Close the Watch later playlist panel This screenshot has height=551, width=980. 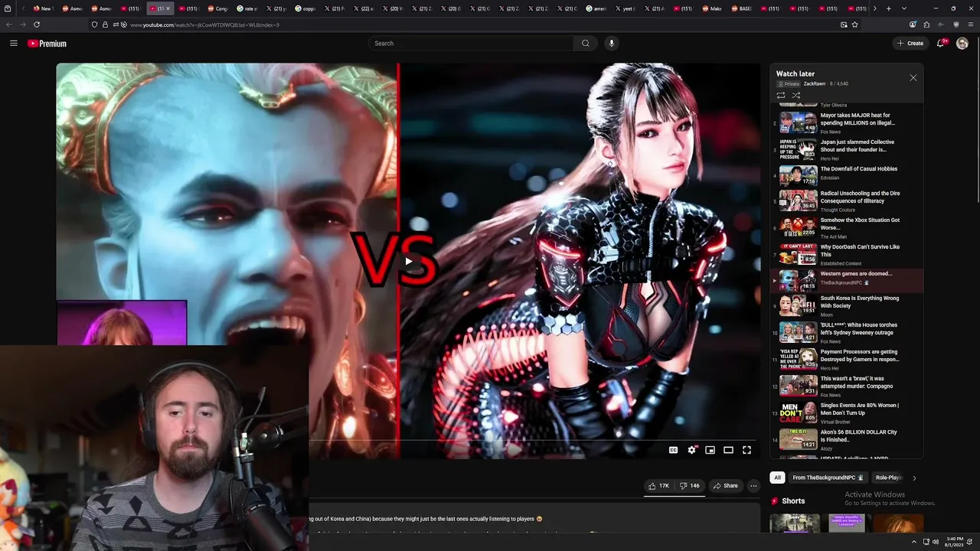[x=913, y=78]
